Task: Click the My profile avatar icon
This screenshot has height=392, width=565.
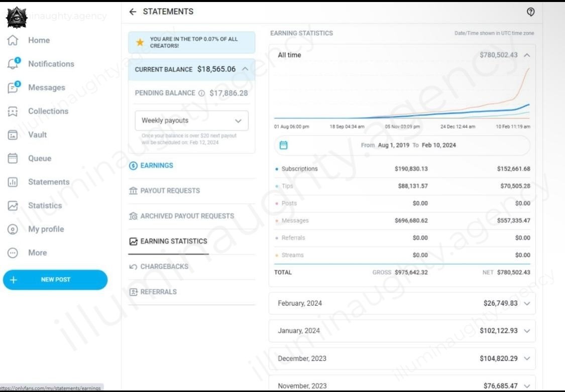Action: 13,229
